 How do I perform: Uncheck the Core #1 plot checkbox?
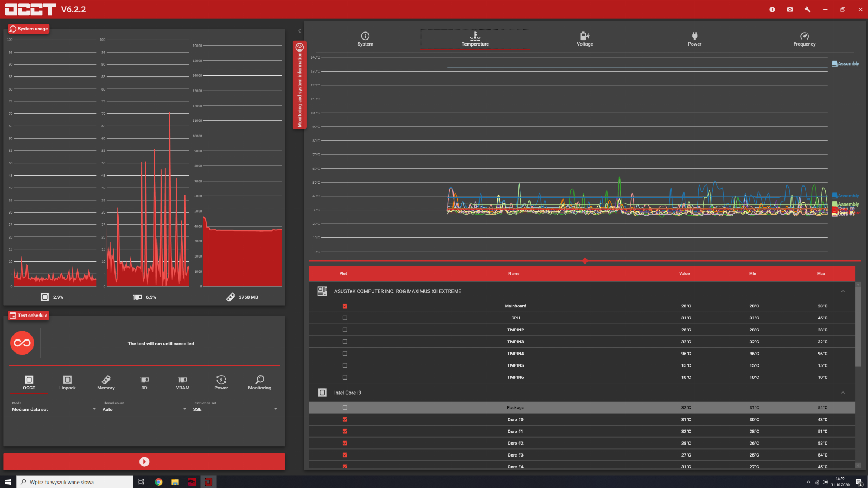tap(345, 431)
